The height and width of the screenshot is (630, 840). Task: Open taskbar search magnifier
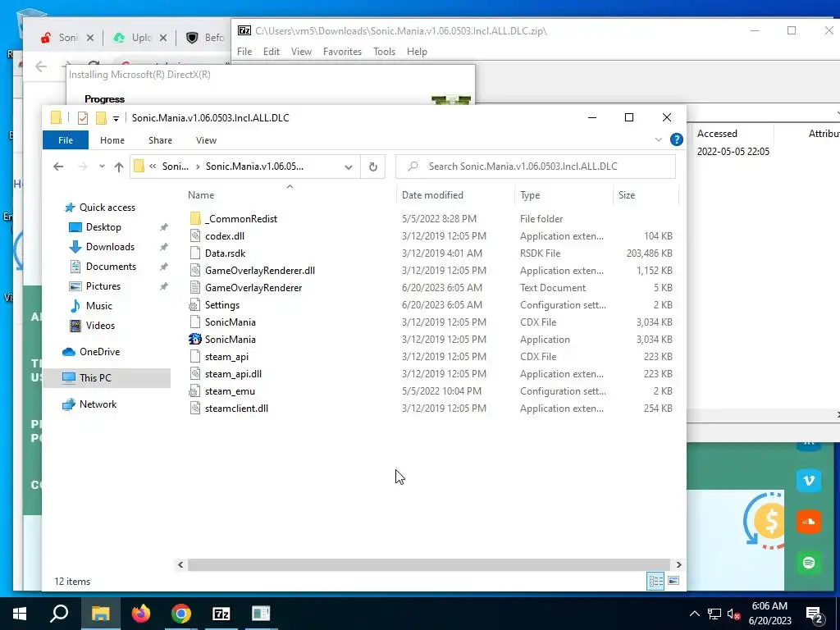click(x=59, y=614)
